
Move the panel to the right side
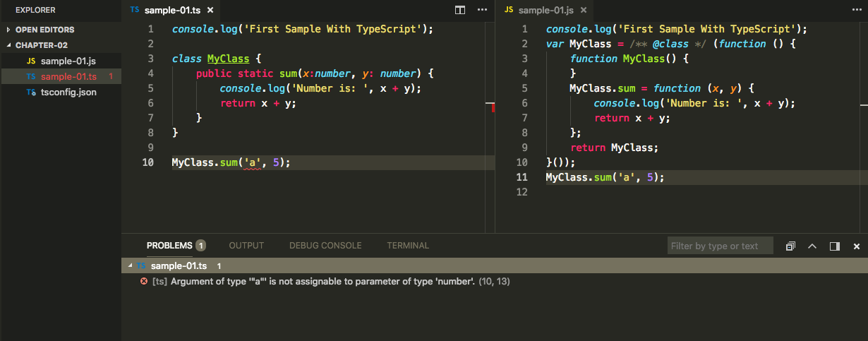coord(835,246)
